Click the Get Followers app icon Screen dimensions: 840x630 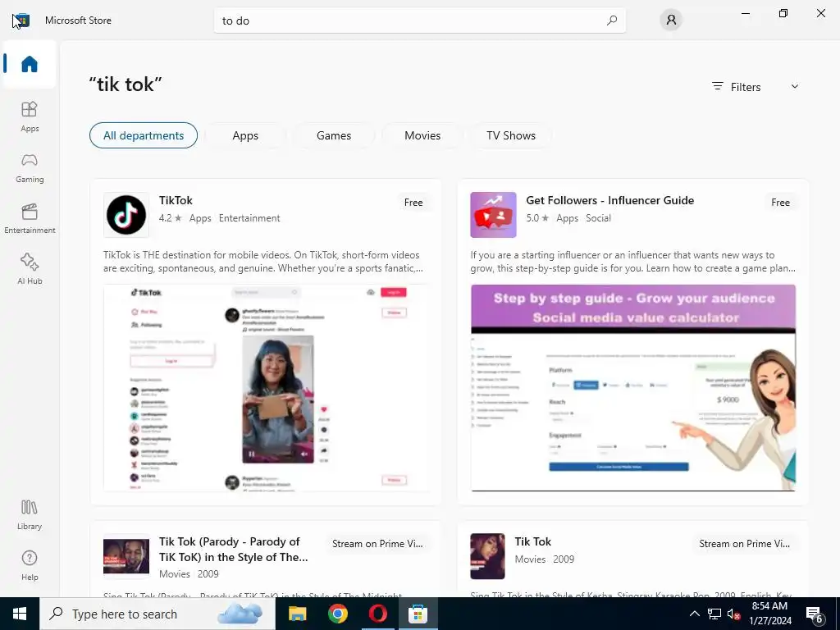click(493, 215)
